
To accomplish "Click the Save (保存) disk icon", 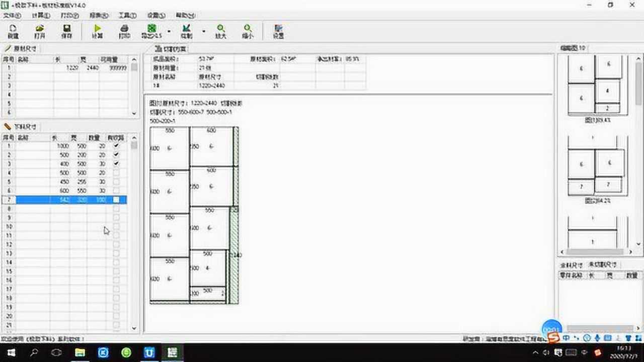I will 67,31.
